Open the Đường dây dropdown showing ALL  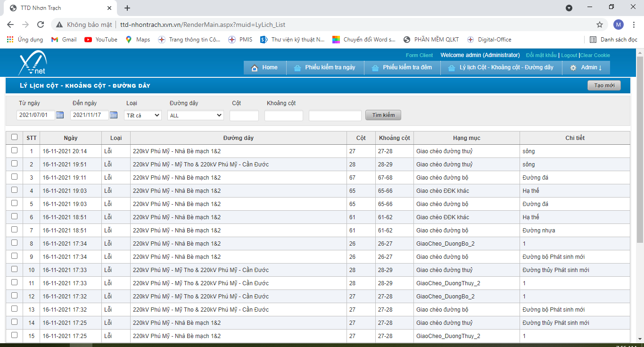point(195,115)
